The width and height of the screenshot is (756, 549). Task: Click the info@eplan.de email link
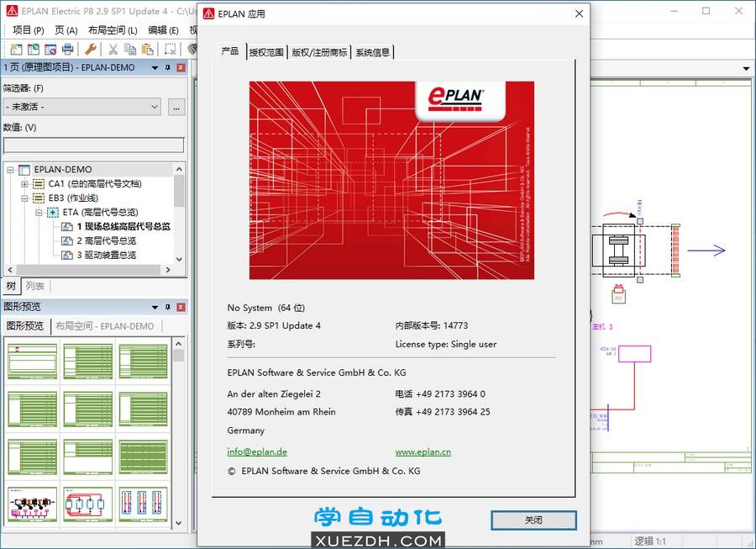coord(257,452)
